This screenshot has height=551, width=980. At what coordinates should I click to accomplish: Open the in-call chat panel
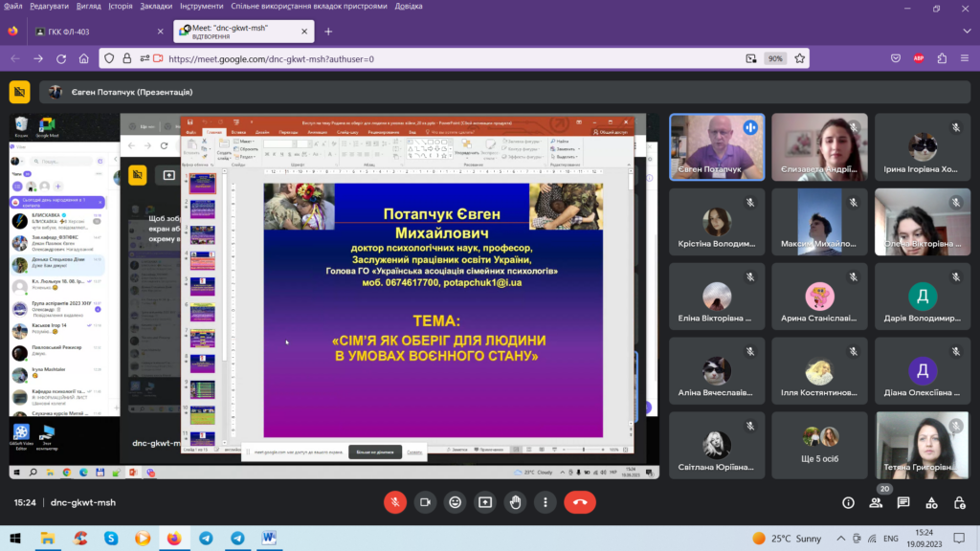tap(903, 502)
